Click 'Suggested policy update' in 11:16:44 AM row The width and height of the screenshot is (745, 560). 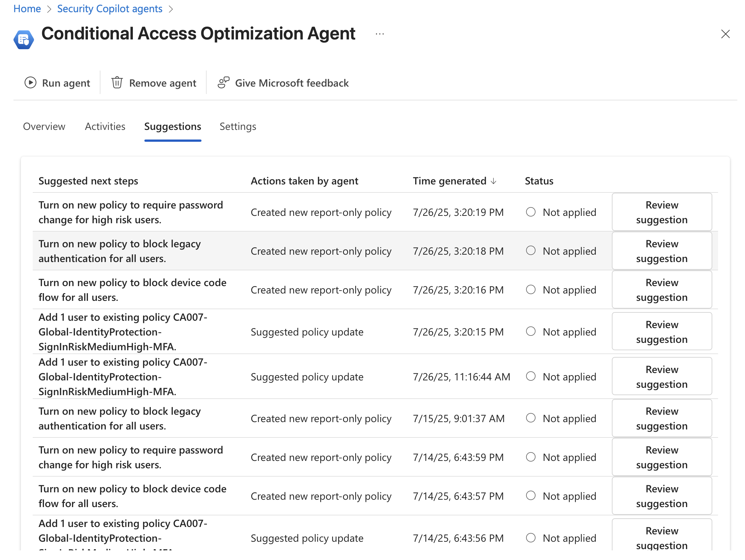pos(307,377)
